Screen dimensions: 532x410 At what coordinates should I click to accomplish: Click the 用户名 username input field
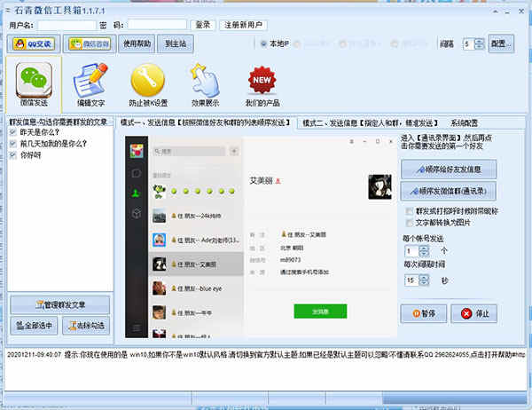click(60, 24)
